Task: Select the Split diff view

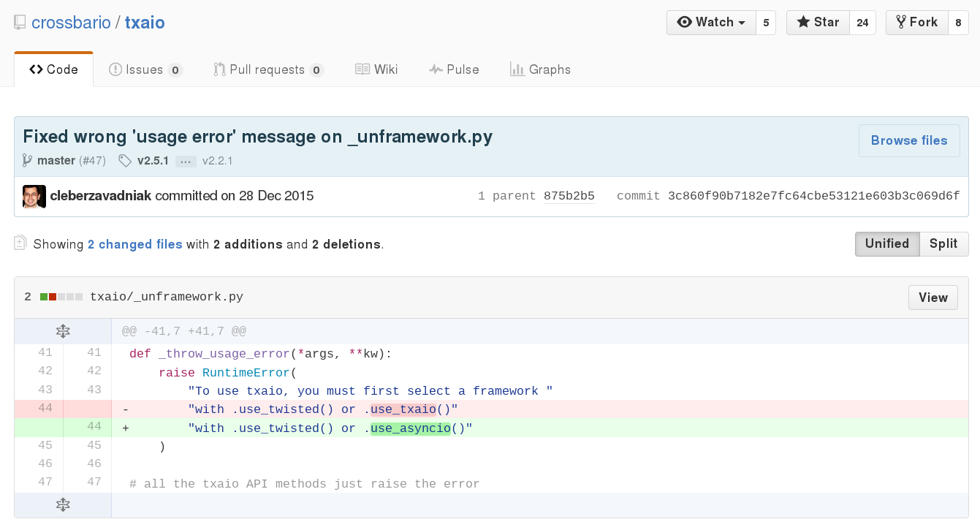Action: [x=943, y=244]
